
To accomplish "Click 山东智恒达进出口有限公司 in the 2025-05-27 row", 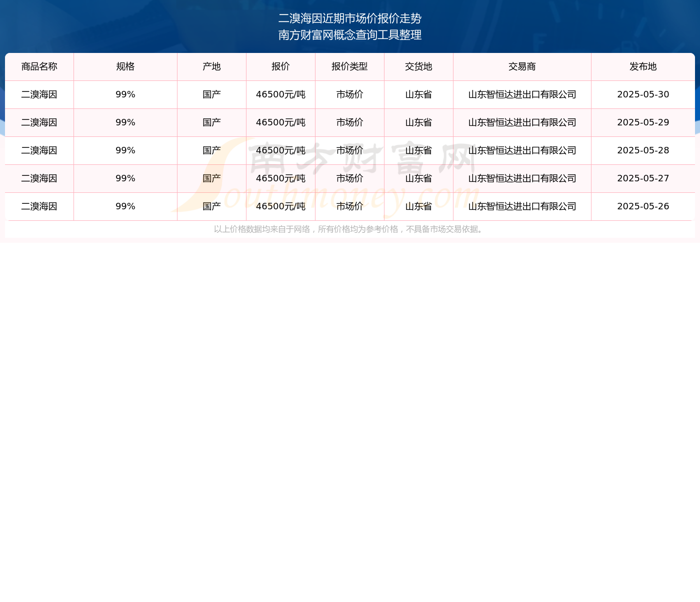I will coord(522,178).
